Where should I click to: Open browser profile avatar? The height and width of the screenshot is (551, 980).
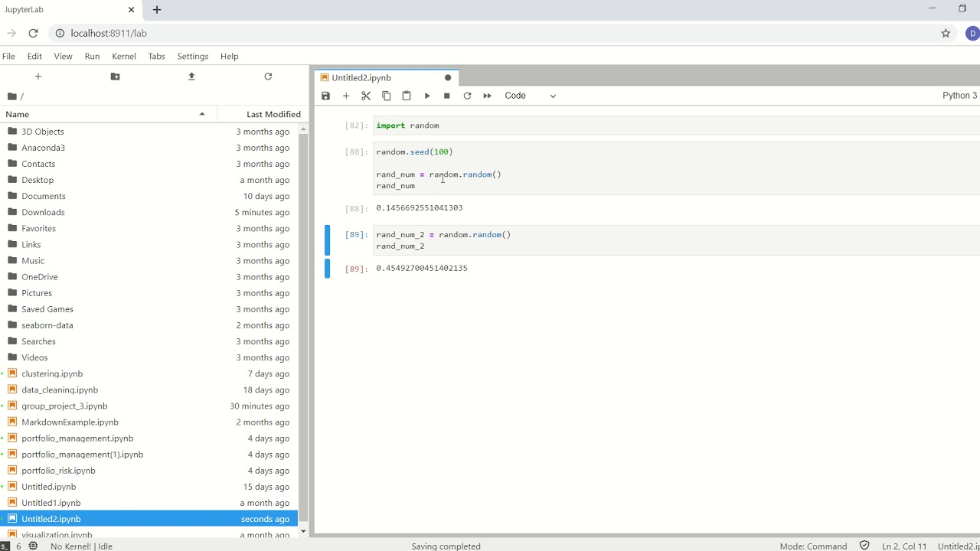pyautogui.click(x=972, y=33)
